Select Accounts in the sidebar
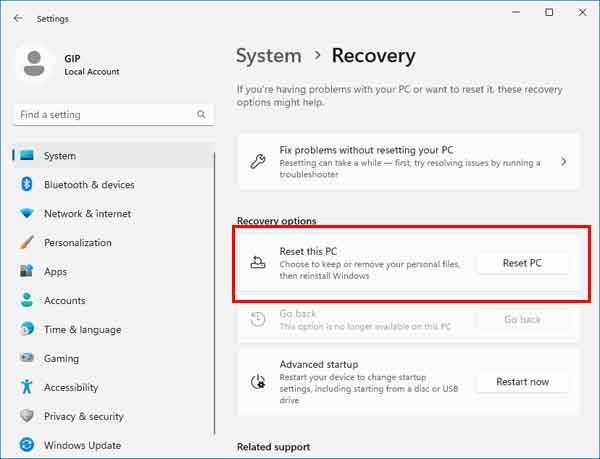Image resolution: width=600 pixels, height=459 pixels. (x=113, y=300)
